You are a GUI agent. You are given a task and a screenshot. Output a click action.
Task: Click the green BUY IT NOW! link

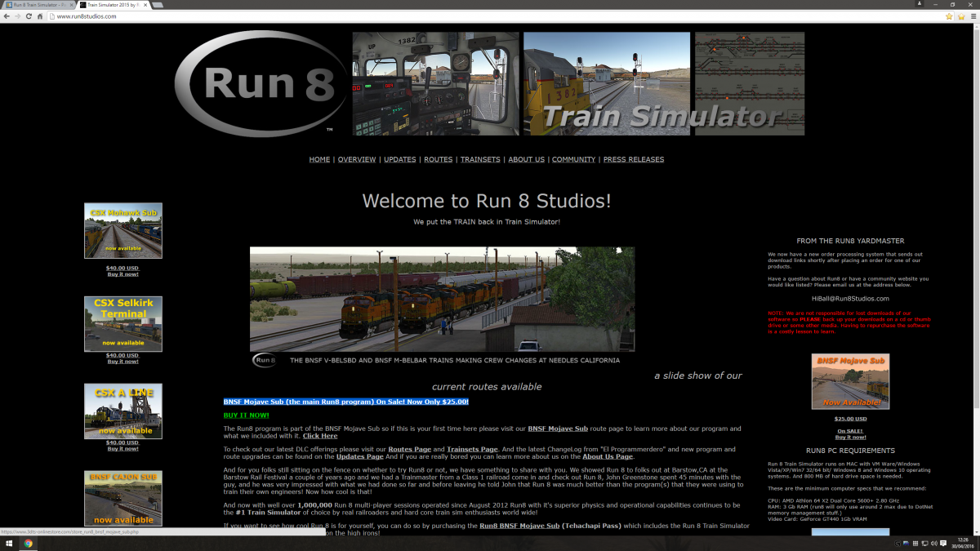pos(246,415)
